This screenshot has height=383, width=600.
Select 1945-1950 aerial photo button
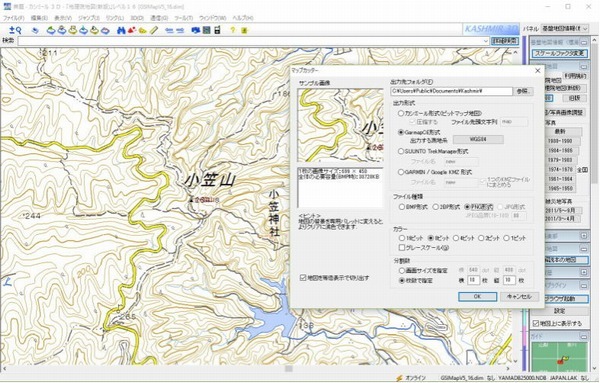click(x=560, y=188)
